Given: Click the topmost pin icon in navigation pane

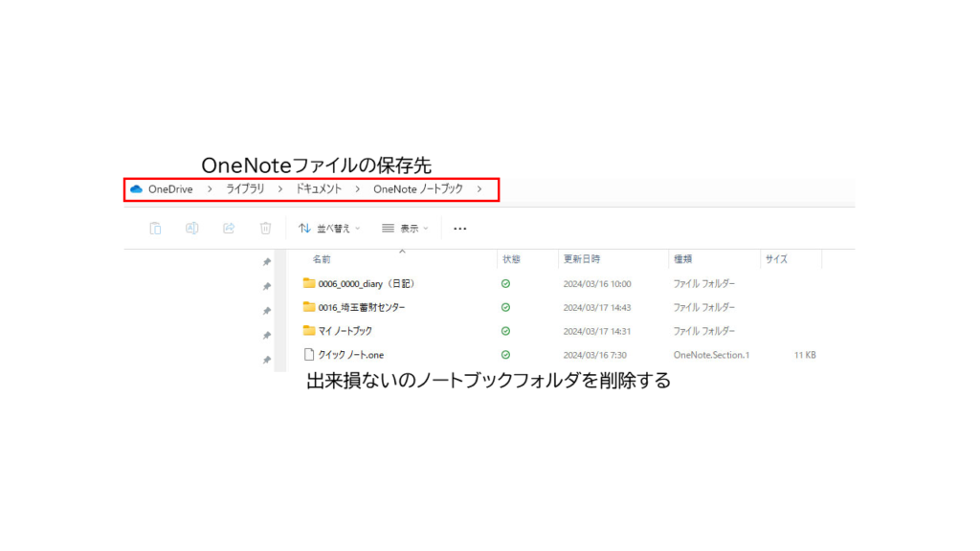Looking at the screenshot, I should tap(267, 262).
